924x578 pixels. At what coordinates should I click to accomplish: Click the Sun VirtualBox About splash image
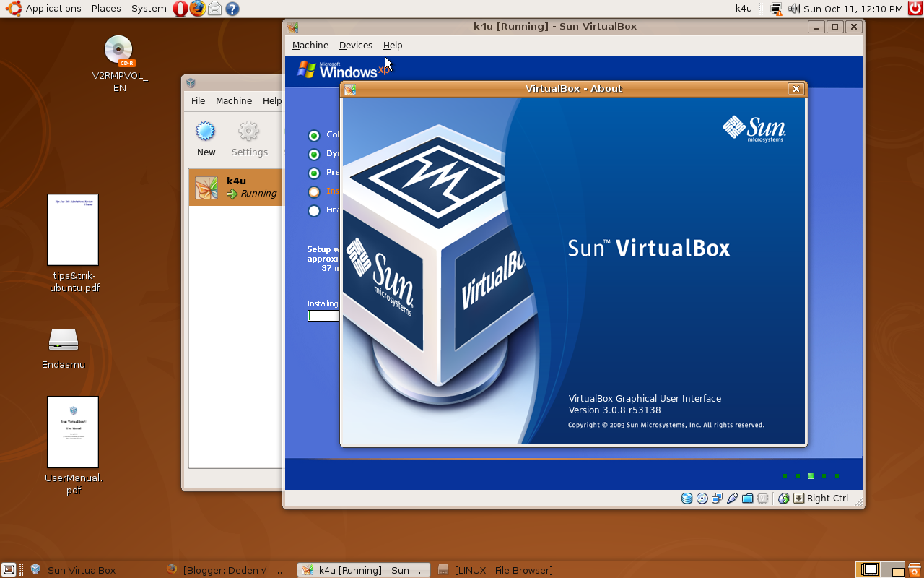coord(574,272)
